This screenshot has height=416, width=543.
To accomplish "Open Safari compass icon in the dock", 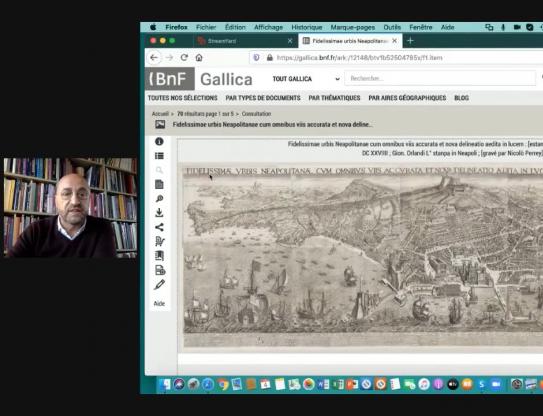I will [208, 384].
